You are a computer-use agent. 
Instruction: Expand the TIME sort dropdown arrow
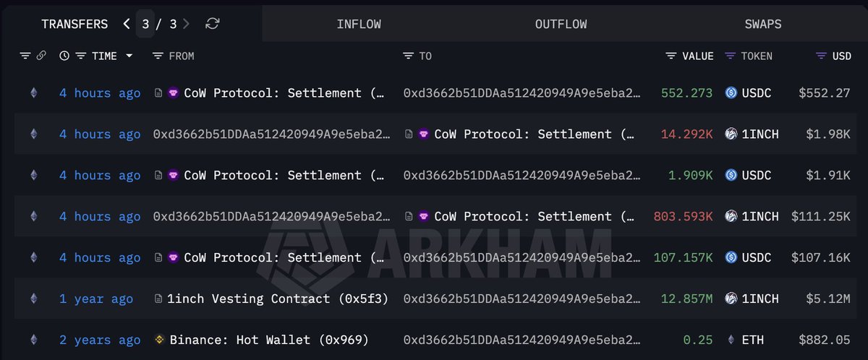(129, 56)
